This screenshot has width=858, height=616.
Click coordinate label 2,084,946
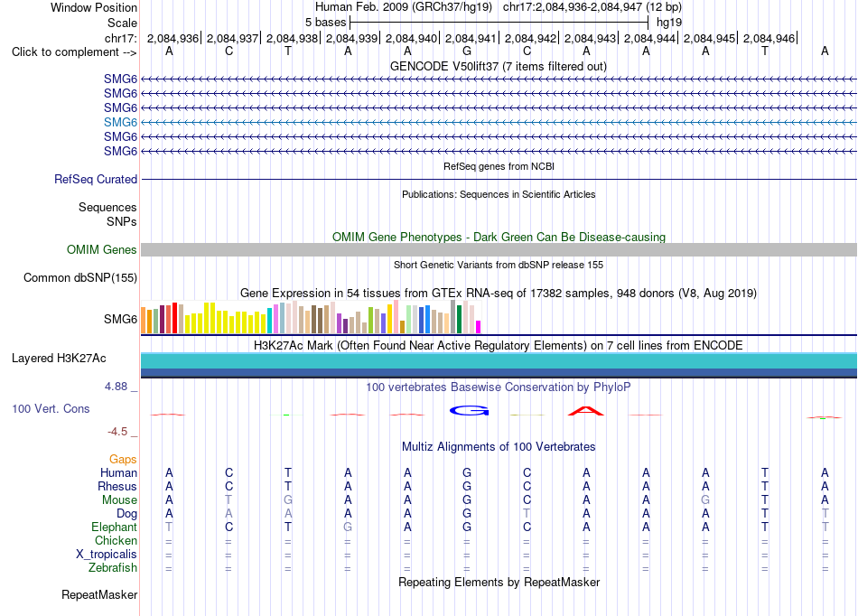pyautogui.click(x=769, y=38)
